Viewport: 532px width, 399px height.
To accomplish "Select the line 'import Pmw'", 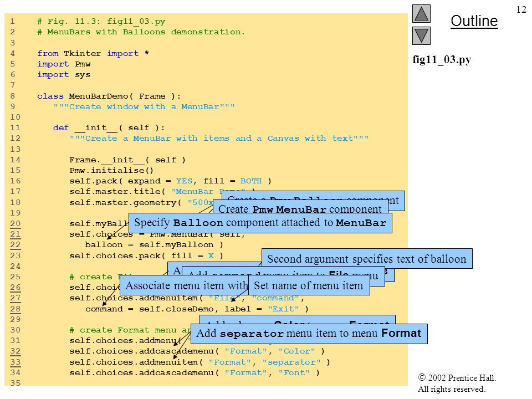I will [x=64, y=64].
